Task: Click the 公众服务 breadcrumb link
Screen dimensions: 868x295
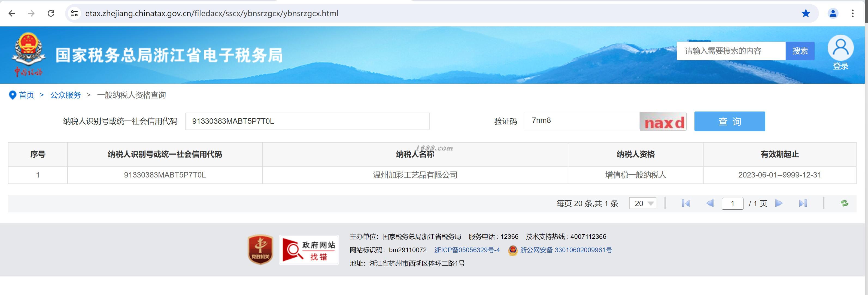Action: tap(66, 95)
